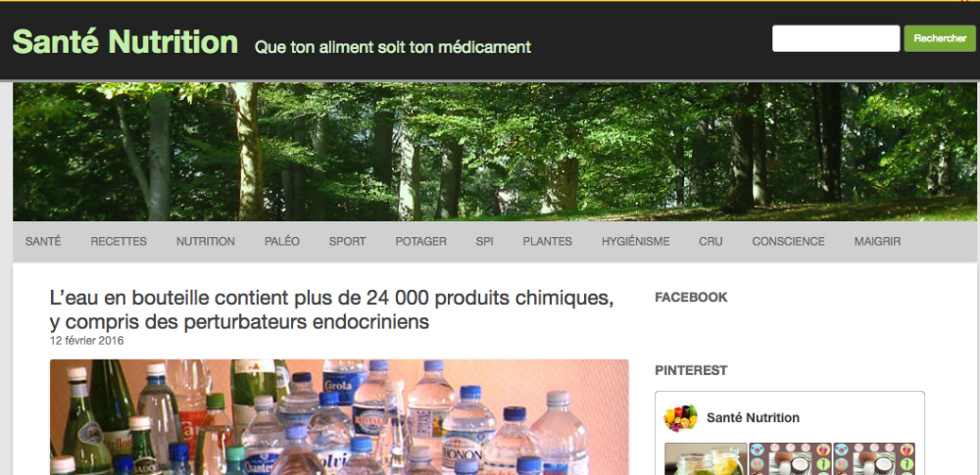Open the POTAGER menu item
Screen dimensions: 980x475
[x=420, y=241]
